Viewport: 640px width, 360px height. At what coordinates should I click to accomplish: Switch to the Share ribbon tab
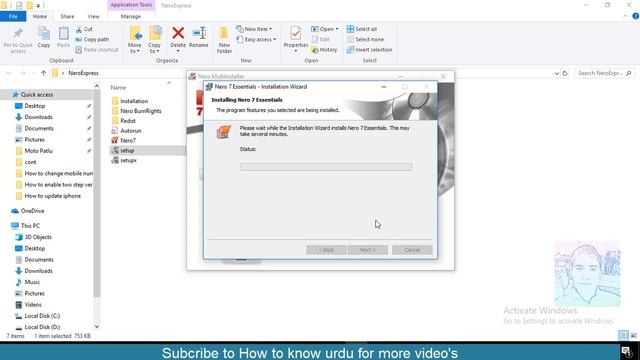[x=67, y=16]
